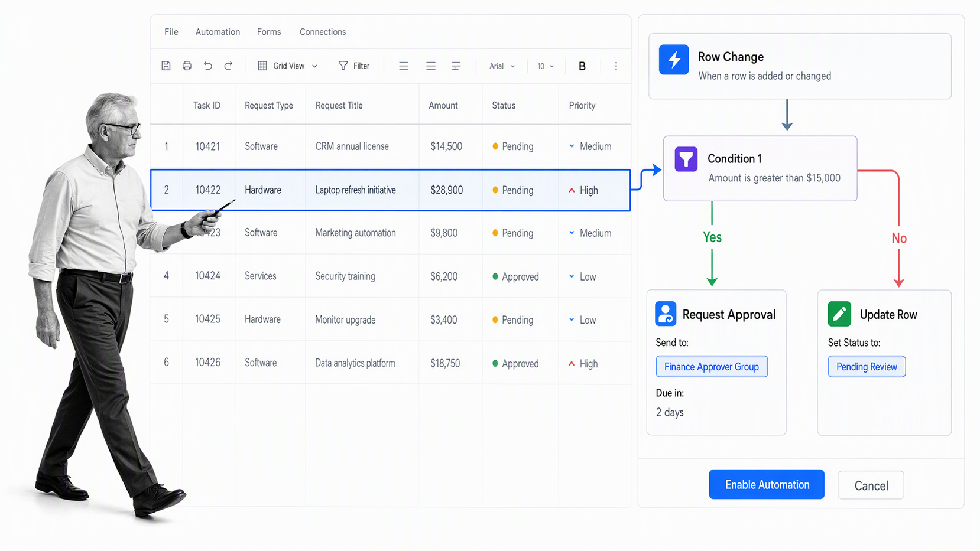Open the Automation menu
Screen dimensions: 980x551
(218, 32)
